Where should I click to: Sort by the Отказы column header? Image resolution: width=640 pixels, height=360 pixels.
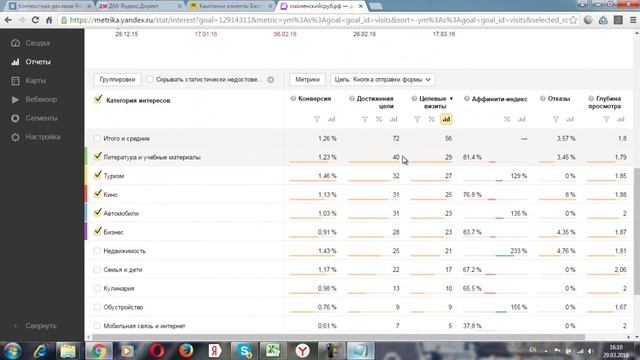(x=559, y=99)
